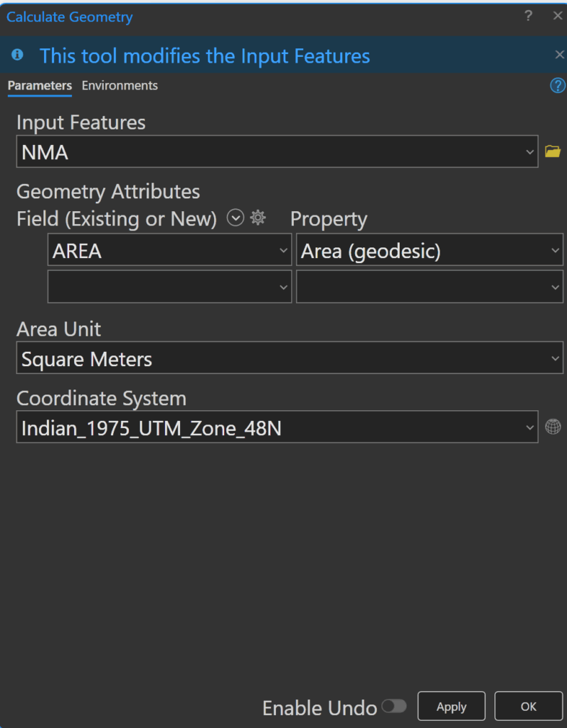Dismiss the Input Features warning banner
567x728 pixels.
(558, 55)
